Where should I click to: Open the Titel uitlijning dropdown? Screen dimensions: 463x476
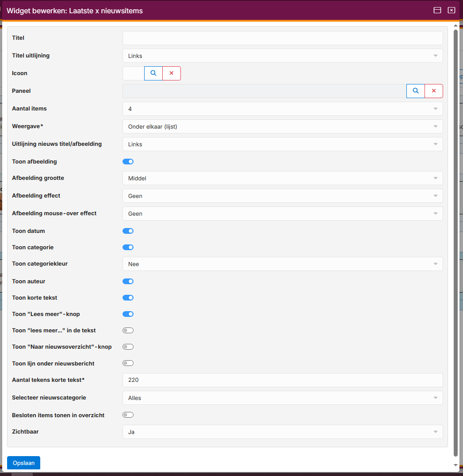pyautogui.click(x=282, y=56)
